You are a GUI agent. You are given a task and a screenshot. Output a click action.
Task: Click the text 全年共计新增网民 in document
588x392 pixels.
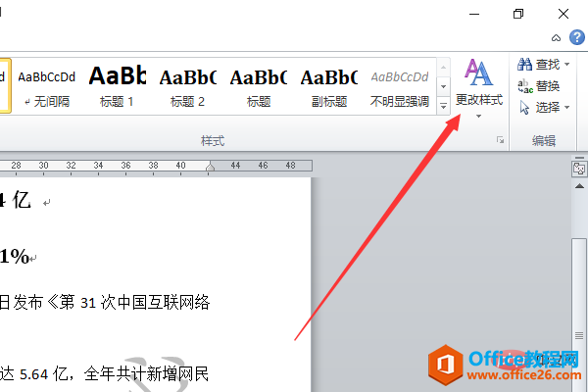coord(146,373)
